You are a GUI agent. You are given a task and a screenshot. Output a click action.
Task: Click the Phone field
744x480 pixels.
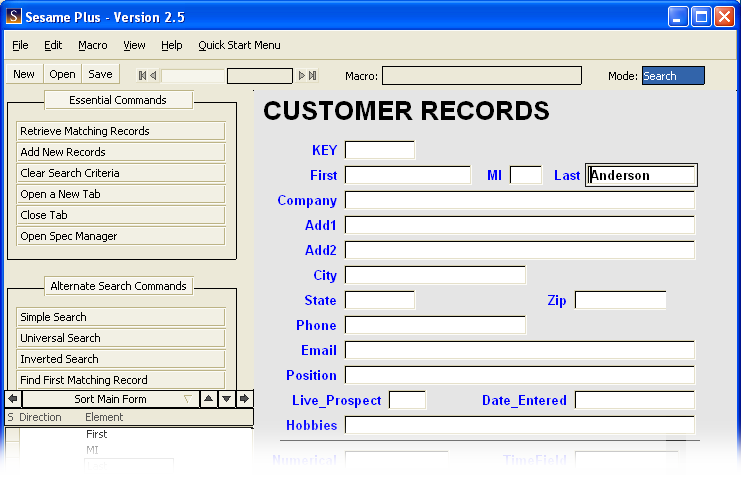pos(435,325)
